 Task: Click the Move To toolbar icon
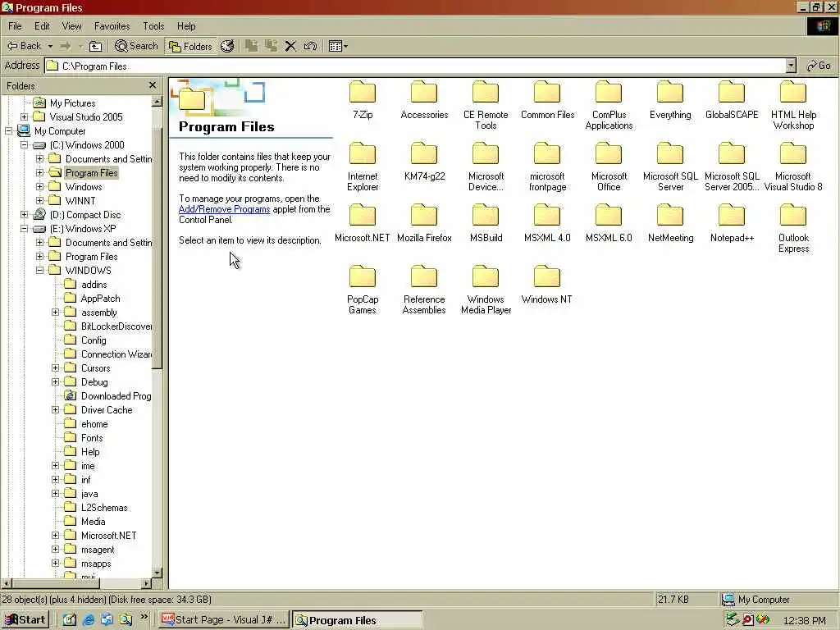click(251, 46)
